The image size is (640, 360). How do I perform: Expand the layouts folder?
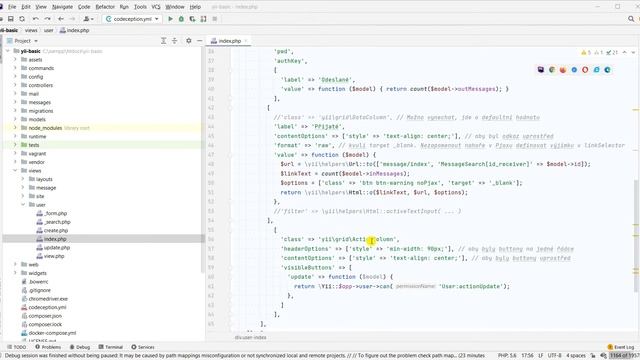click(x=23, y=179)
